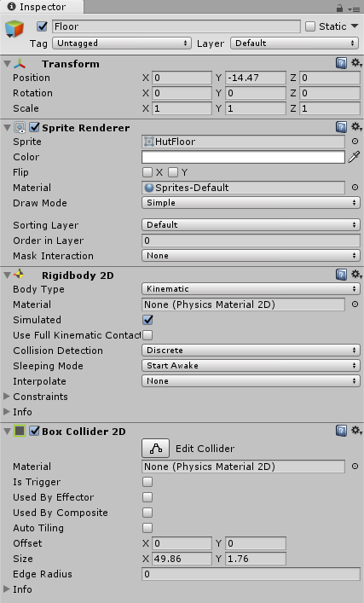
Task: Open the Sorting Layer dropdown
Action: coord(251,224)
